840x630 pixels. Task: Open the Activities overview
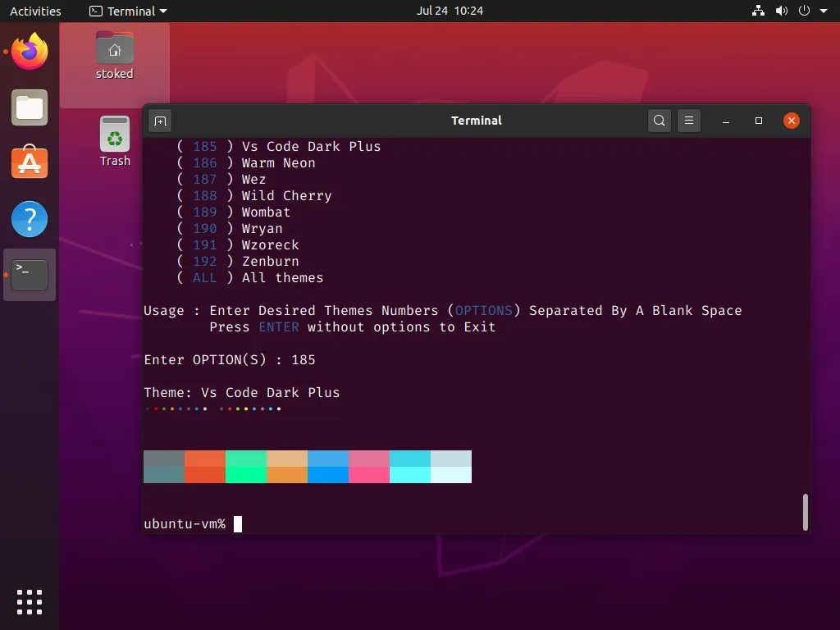tap(35, 11)
